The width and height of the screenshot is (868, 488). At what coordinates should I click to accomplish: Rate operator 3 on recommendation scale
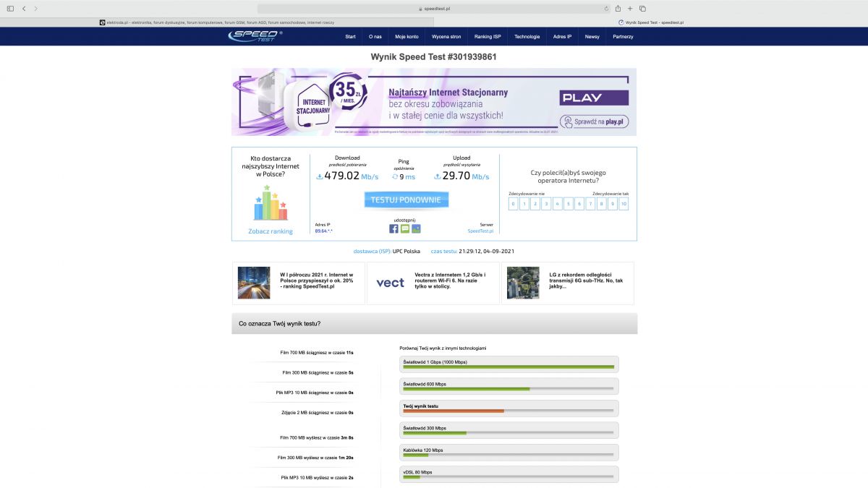(546, 205)
